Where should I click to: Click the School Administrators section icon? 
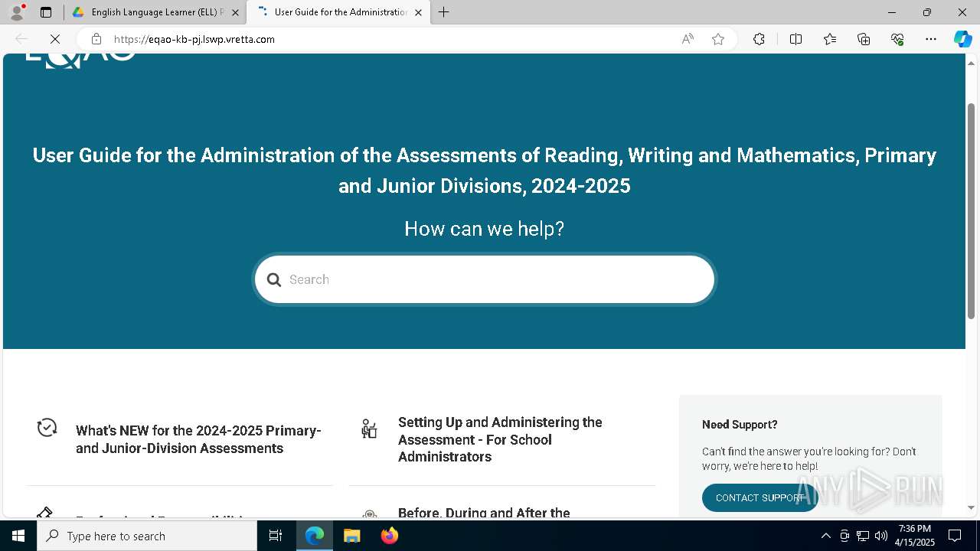369,429
